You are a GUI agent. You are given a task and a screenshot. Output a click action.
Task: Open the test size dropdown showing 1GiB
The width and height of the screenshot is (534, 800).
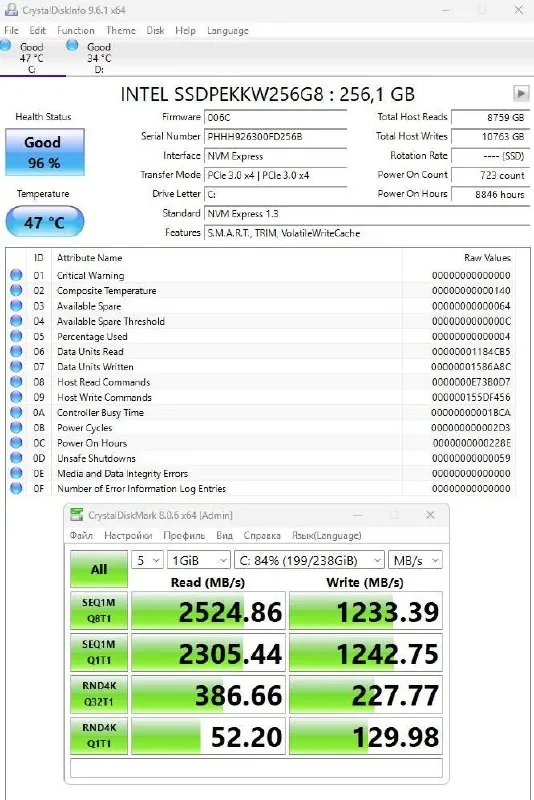point(198,560)
